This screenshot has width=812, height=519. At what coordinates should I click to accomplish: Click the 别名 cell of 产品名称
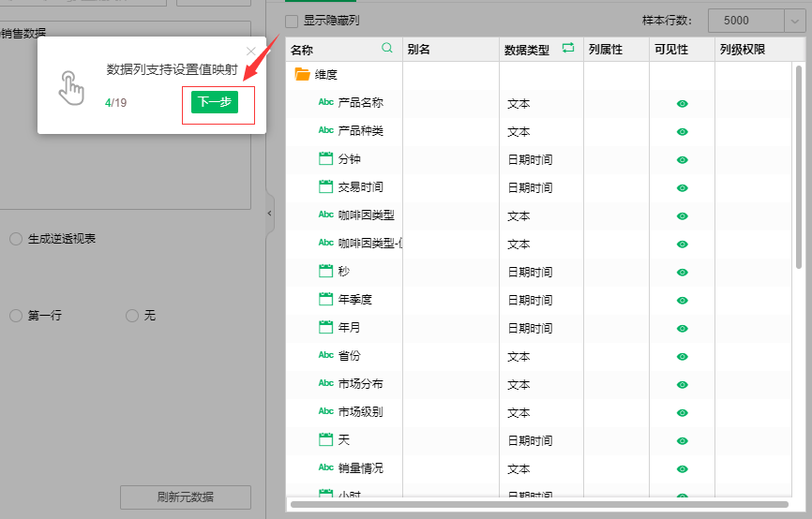pos(450,103)
